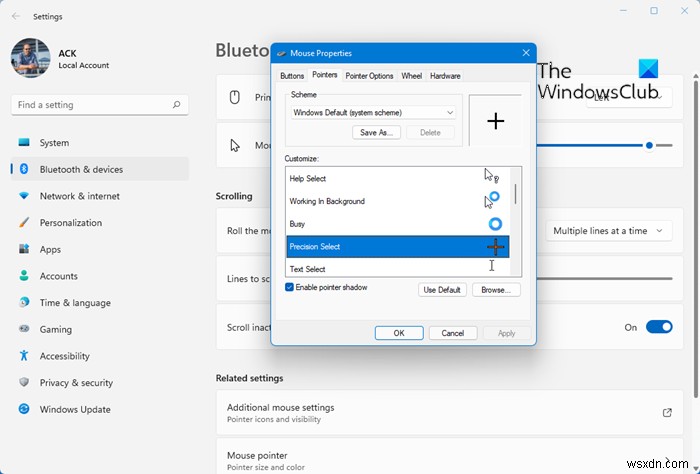
Task: Click Save As button
Action: point(376,133)
